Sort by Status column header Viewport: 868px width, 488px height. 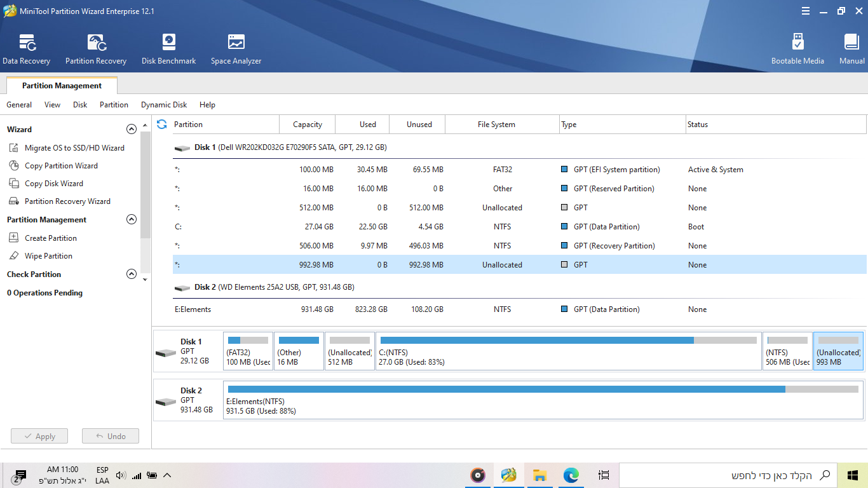pos(775,125)
